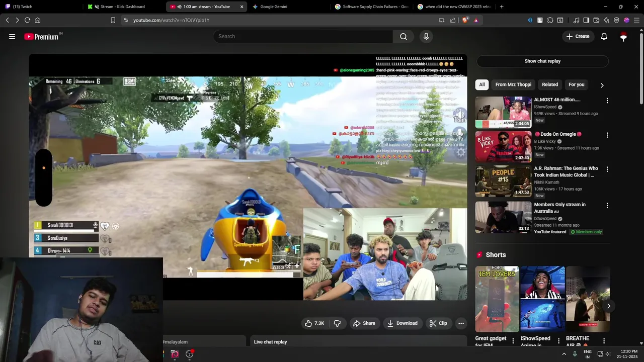Open the extensions puzzle icon
Screen dimensions: 644x362
coord(550,20)
